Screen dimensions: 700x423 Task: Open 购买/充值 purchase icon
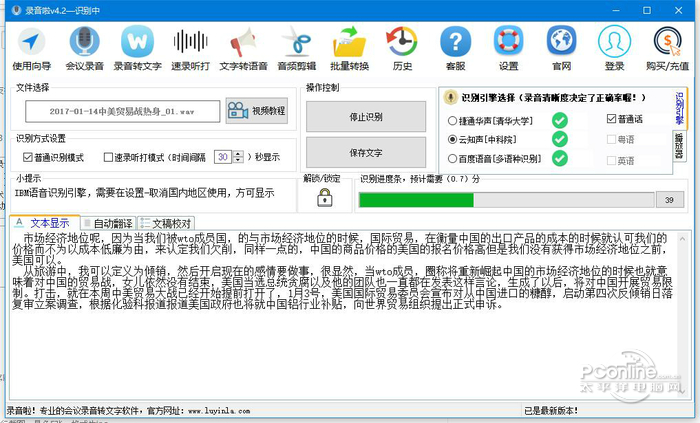tap(667, 48)
